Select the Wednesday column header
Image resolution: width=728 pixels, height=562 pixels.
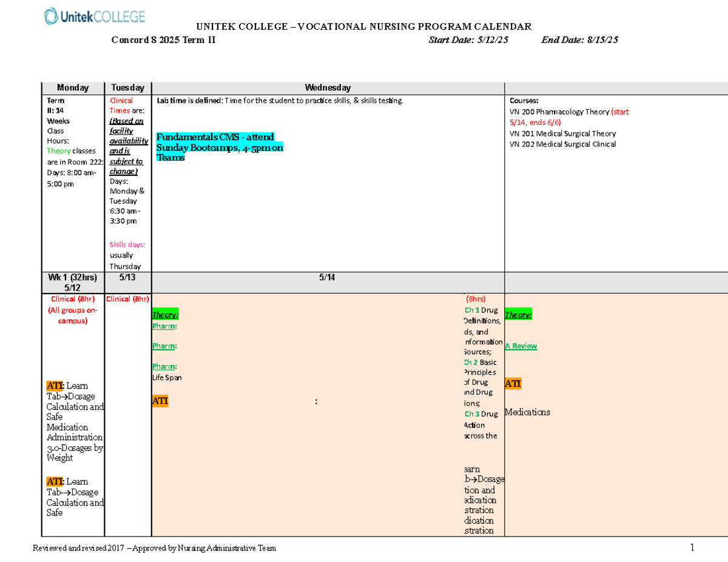pos(328,88)
